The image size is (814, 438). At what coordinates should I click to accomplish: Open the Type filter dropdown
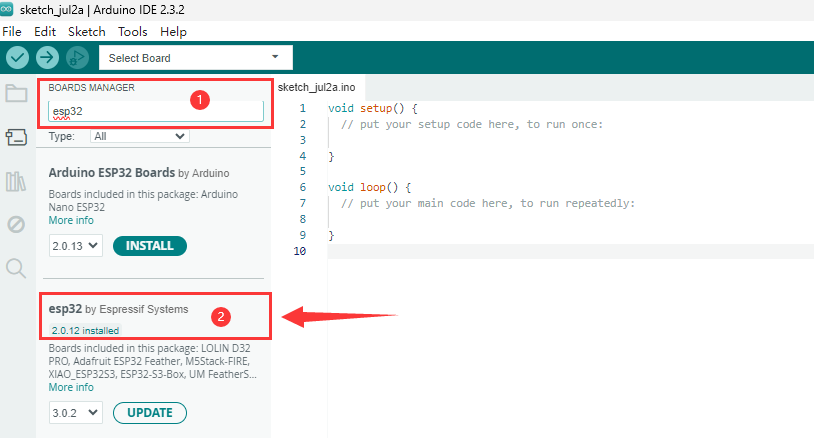tap(140, 136)
